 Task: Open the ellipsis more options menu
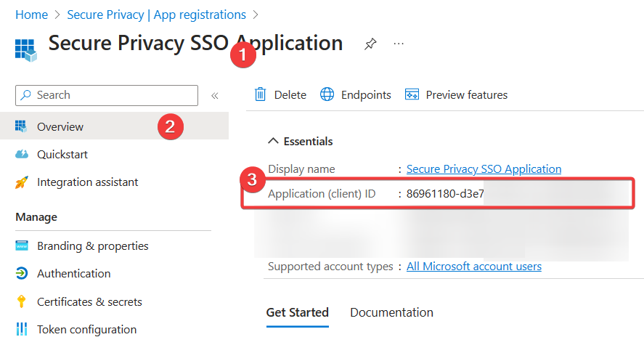click(399, 44)
